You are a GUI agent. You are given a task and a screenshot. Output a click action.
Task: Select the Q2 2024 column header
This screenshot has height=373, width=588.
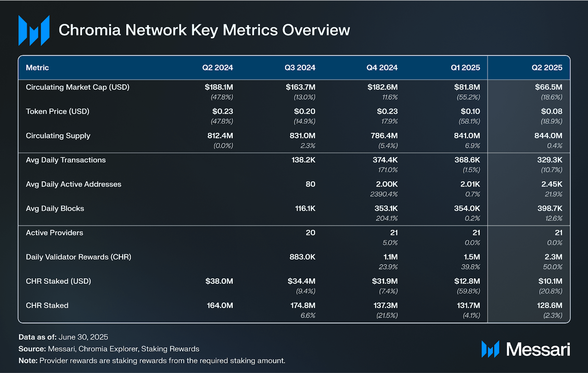coord(217,68)
